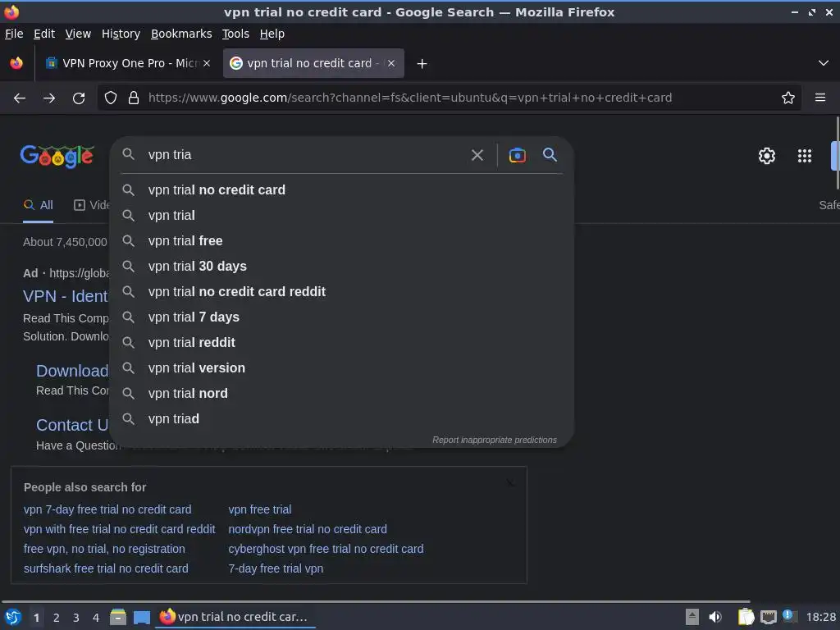
Task: Choose suggestion 'vpn trial 7 days'
Action: click(x=341, y=317)
